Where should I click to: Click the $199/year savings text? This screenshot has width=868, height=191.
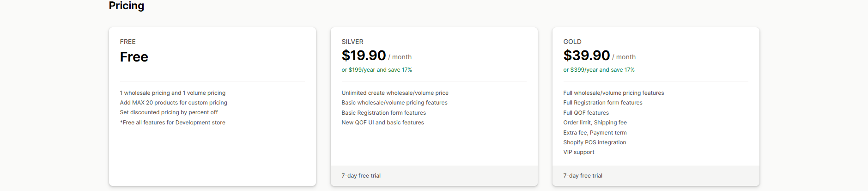click(376, 70)
